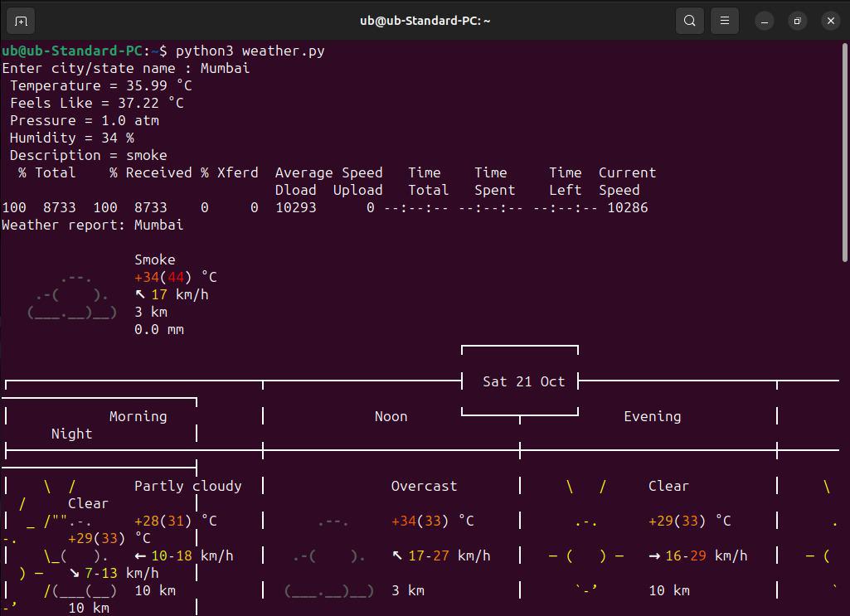Click the search icon in the title bar
The image size is (850, 616).
689,21
